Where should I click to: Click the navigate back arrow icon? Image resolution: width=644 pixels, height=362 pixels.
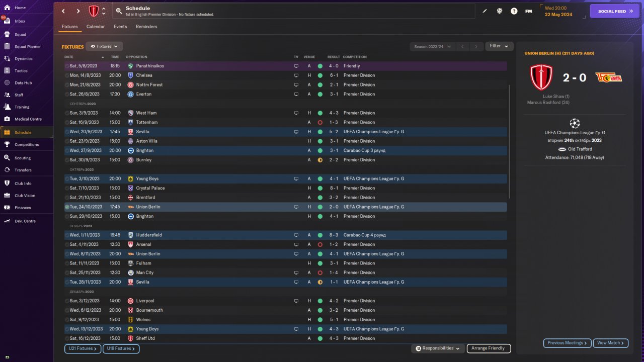pyautogui.click(x=63, y=11)
